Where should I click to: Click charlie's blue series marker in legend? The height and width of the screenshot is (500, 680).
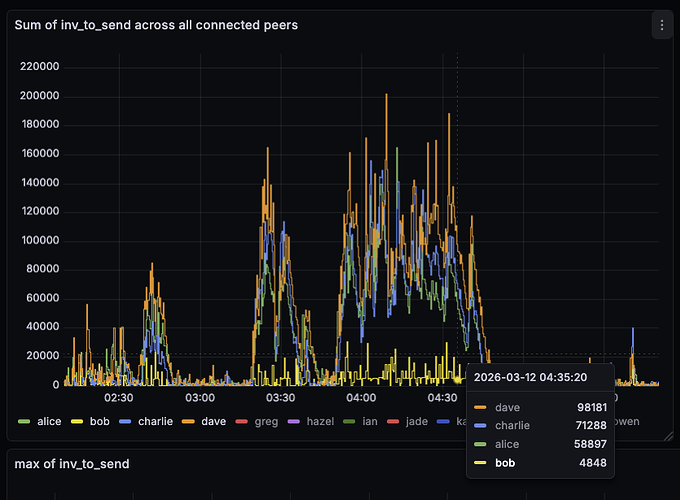pyautogui.click(x=125, y=422)
